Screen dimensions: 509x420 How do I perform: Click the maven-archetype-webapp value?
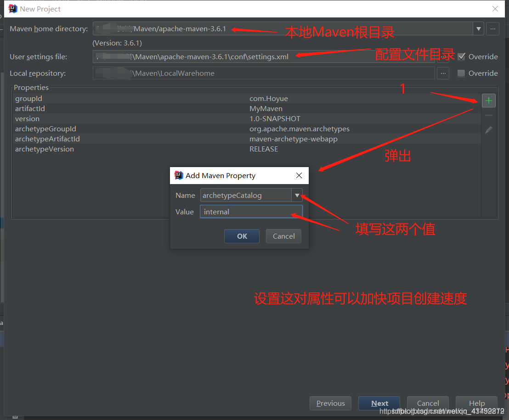tap(294, 139)
